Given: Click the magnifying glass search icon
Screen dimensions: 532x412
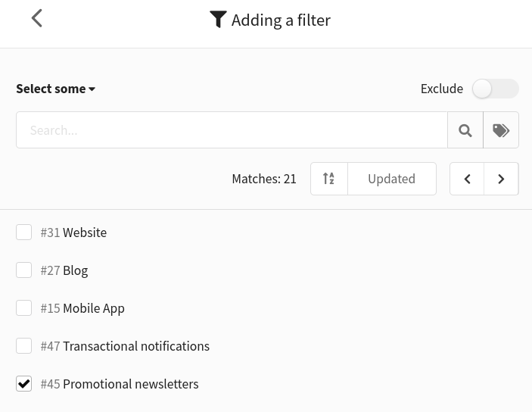Looking at the screenshot, I should (x=465, y=130).
